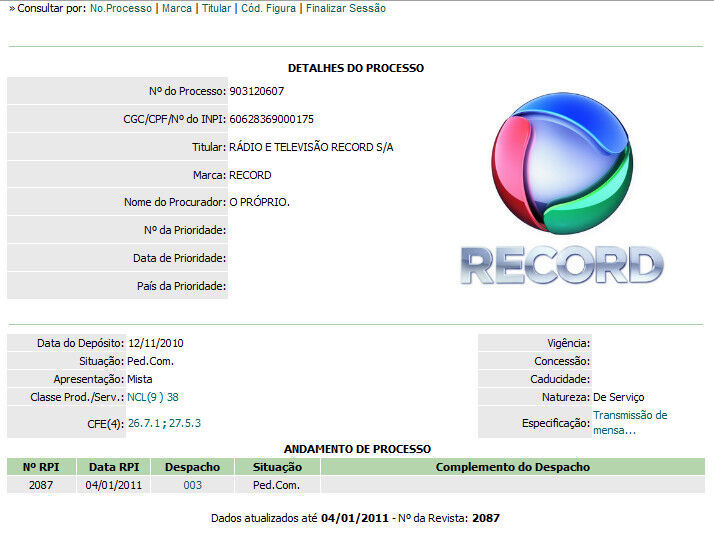This screenshot has width=714, height=538.
Task: Select Ped.Com. in the andamento table row
Action: (x=276, y=485)
